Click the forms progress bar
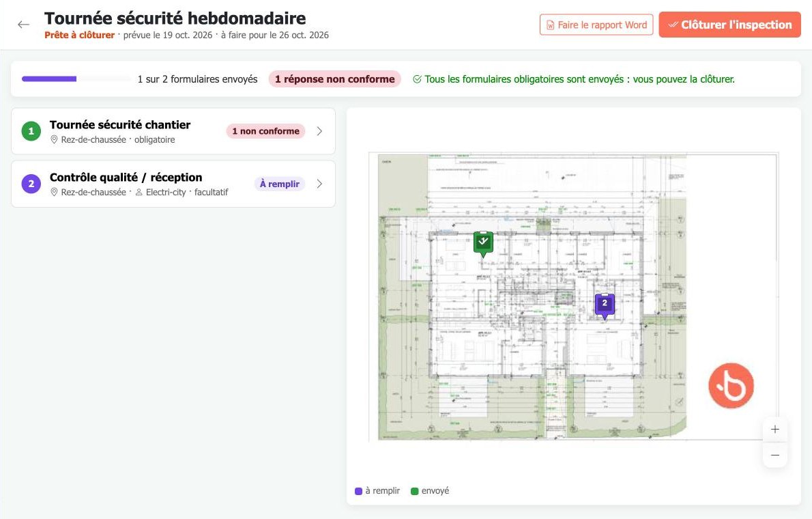Viewport: 812px width, 519px height. click(x=76, y=79)
